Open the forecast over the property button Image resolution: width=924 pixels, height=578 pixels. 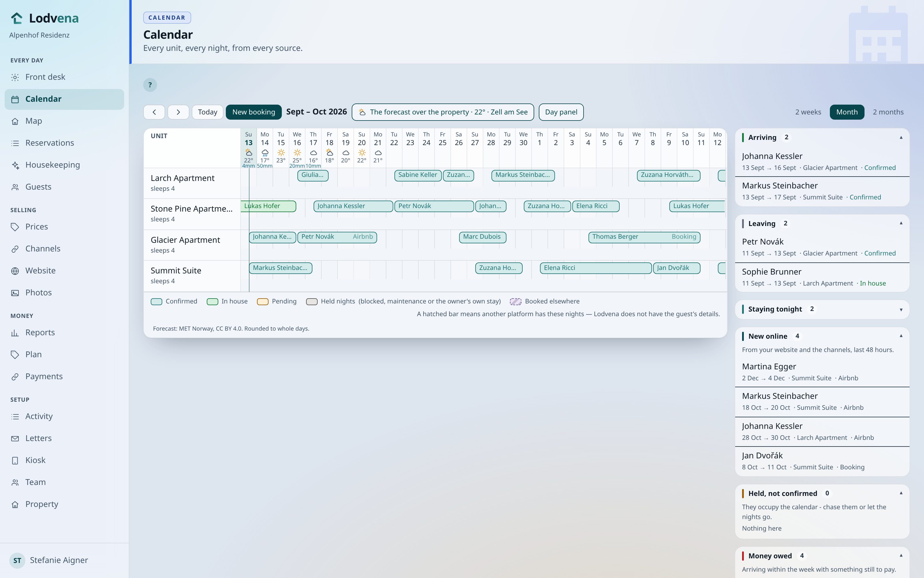click(443, 112)
